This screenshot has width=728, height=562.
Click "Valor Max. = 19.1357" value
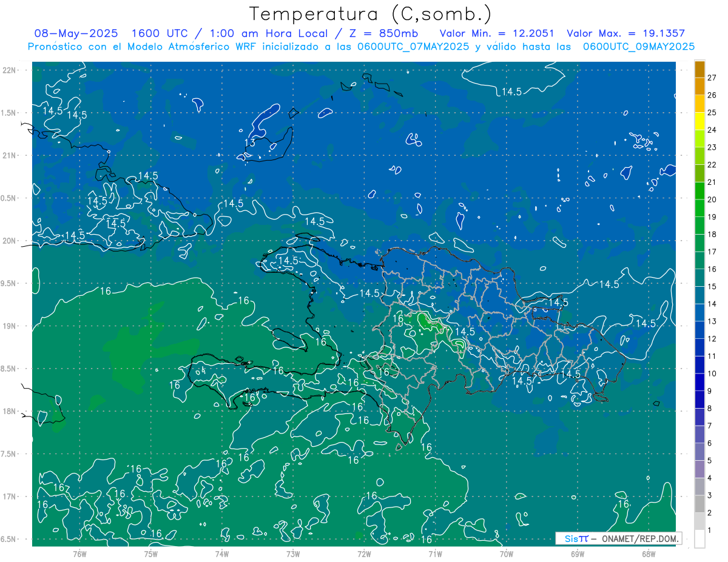(x=625, y=33)
